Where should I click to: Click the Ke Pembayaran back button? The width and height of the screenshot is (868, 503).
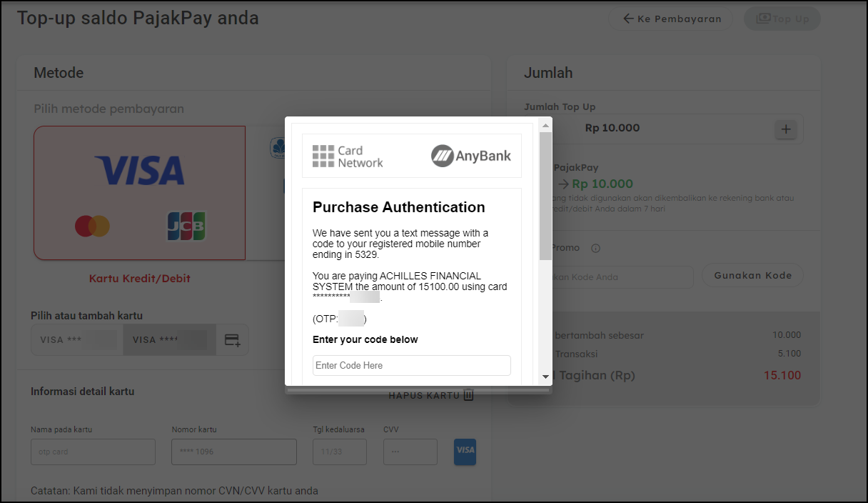point(670,19)
